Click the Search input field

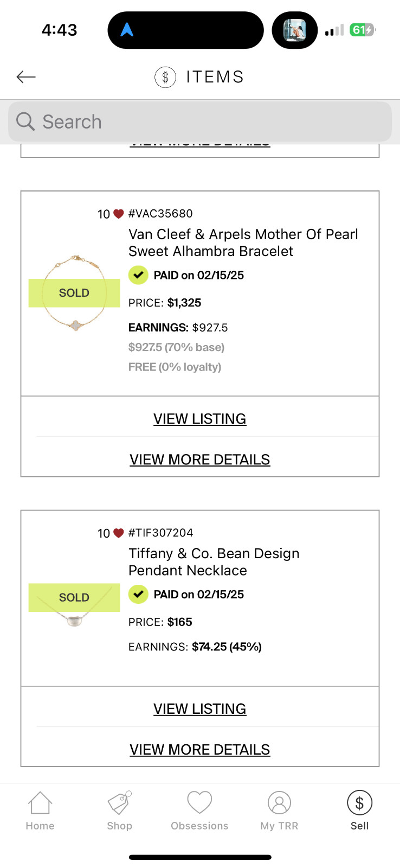(x=200, y=122)
